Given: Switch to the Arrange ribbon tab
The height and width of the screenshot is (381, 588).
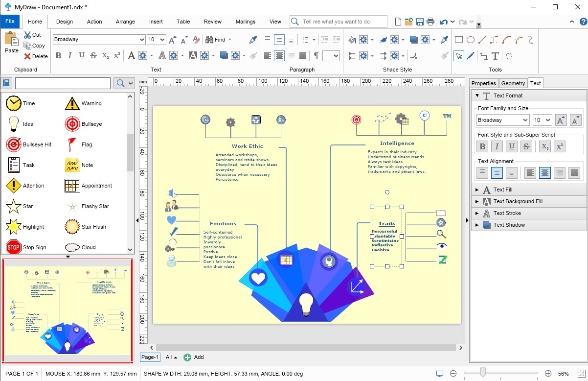Looking at the screenshot, I should pos(125,22).
